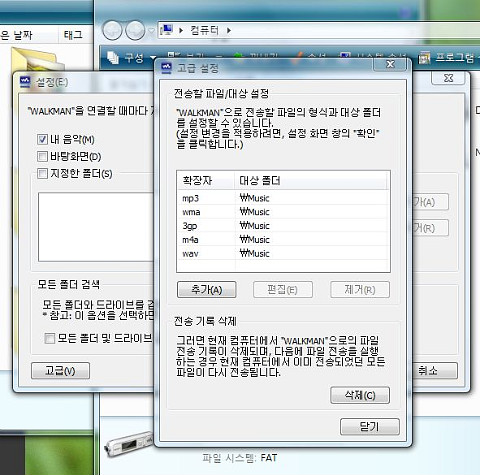Click the empty folder list box in 설정
This screenshot has width=480, height=475.
[96, 227]
